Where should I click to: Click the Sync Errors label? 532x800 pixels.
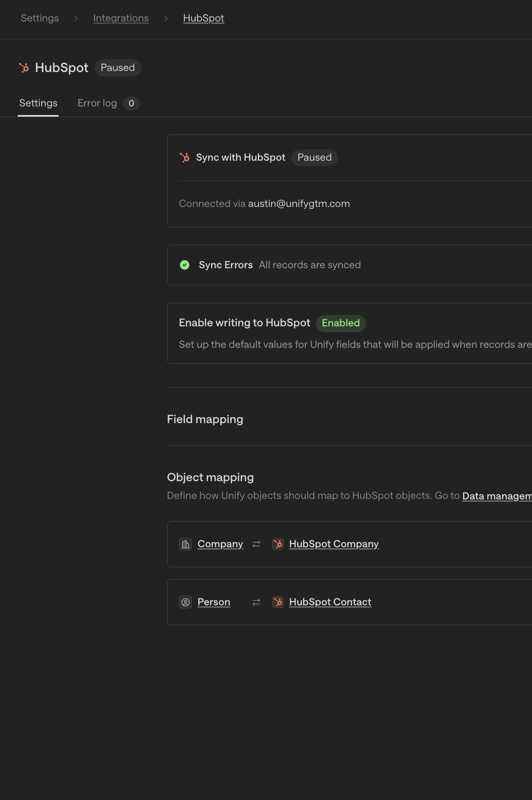[226, 265]
